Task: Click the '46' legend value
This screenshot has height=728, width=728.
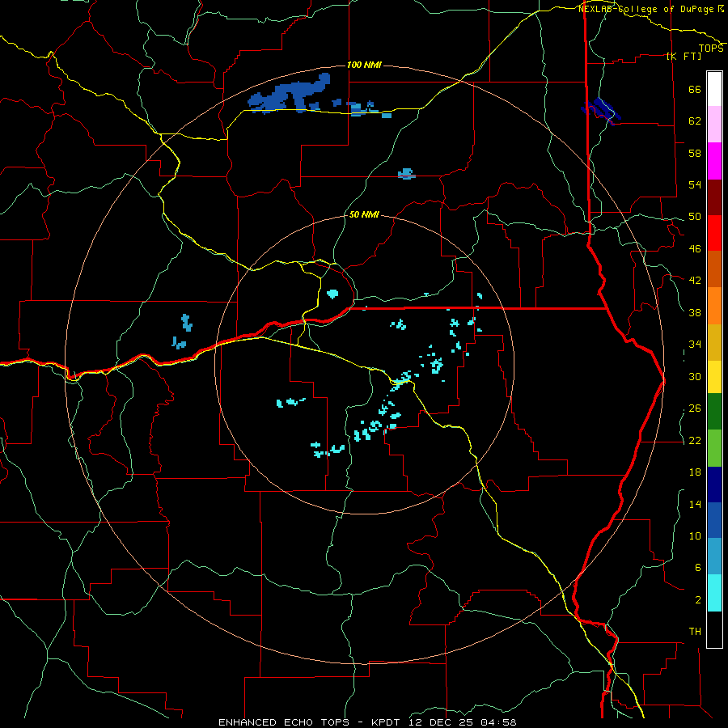Action: (x=695, y=248)
